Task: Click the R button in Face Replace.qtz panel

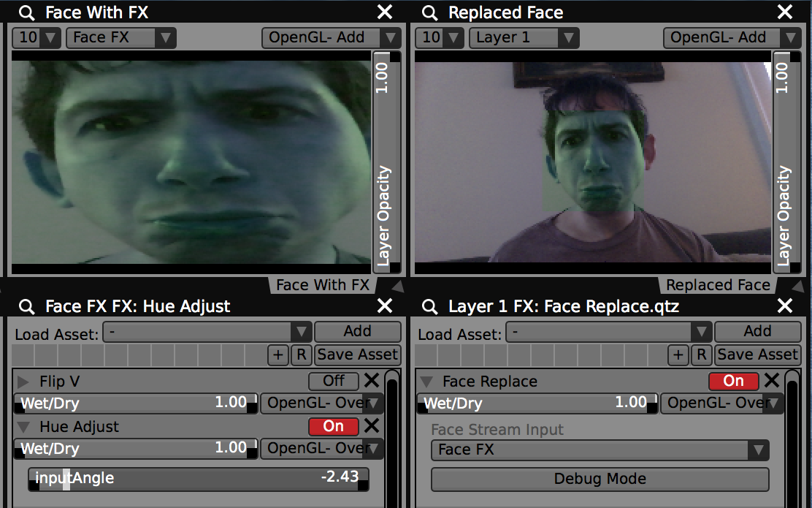Action: coord(701,355)
